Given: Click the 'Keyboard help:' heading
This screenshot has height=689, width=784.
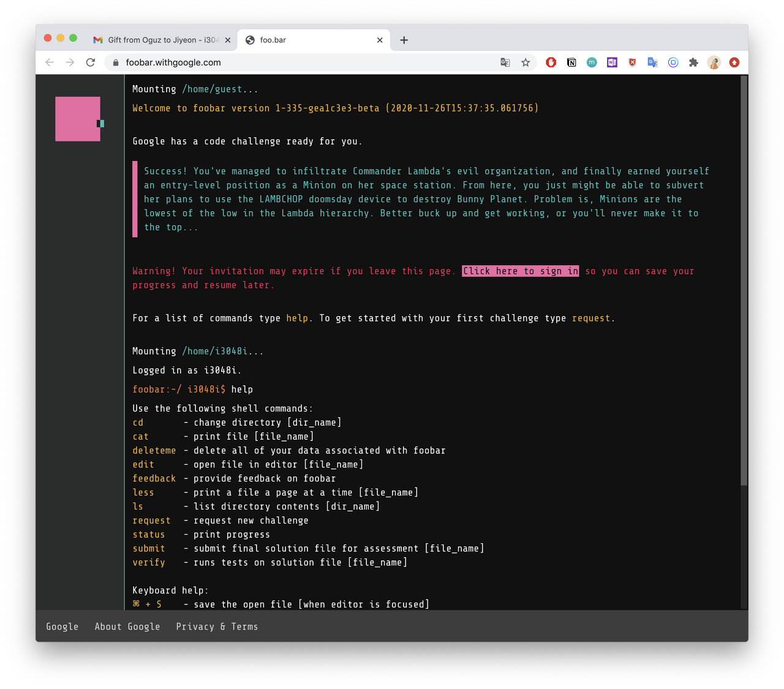Looking at the screenshot, I should (170, 590).
